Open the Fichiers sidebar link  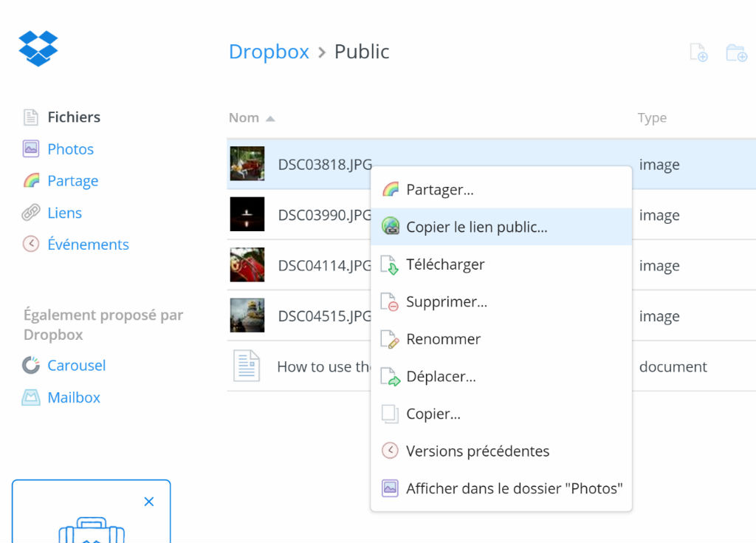tap(74, 117)
